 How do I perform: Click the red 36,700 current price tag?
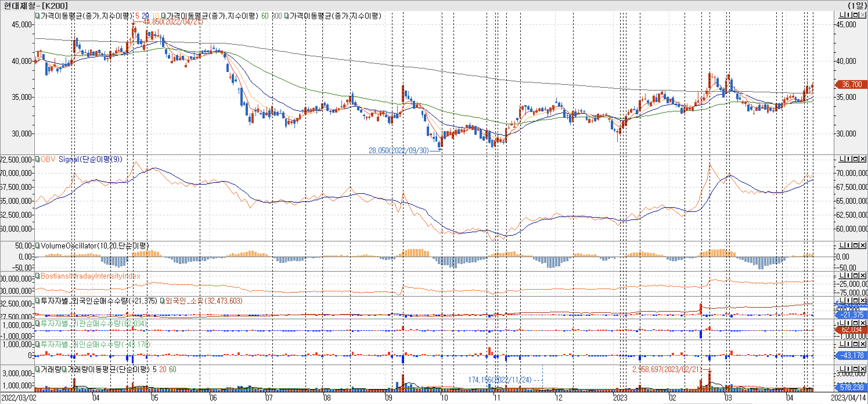851,84
